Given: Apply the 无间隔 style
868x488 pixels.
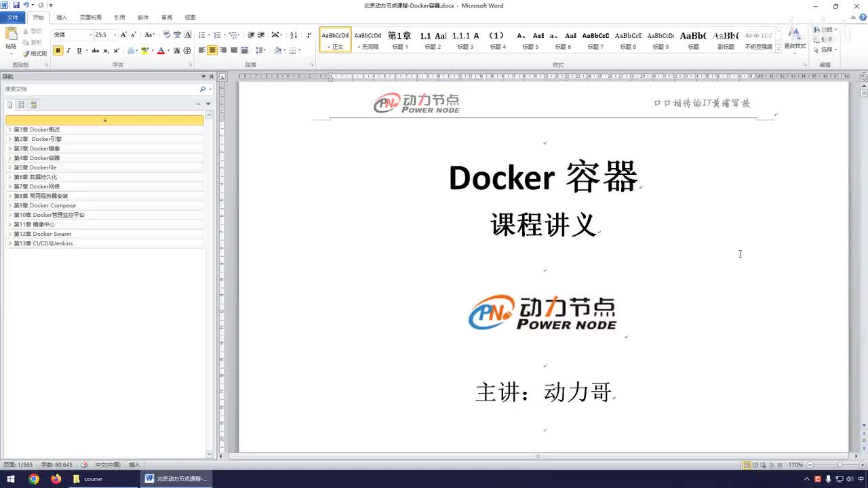Looking at the screenshot, I should (368, 40).
